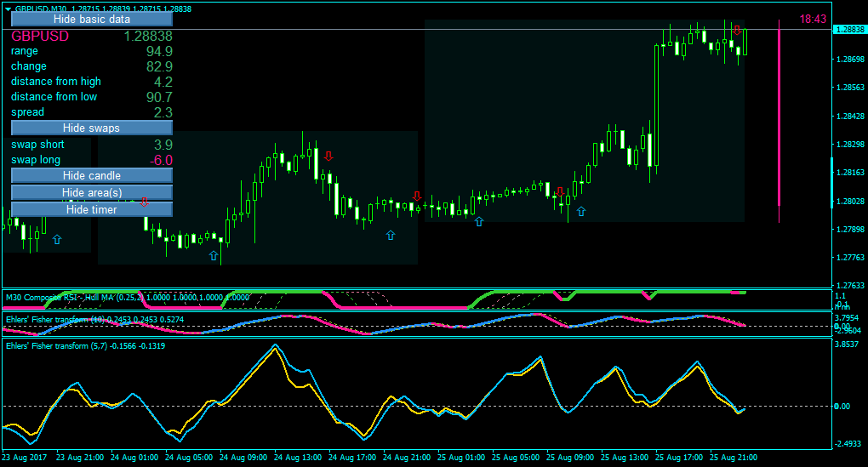Click the 23 Aug 2017 time axis label

25,458
